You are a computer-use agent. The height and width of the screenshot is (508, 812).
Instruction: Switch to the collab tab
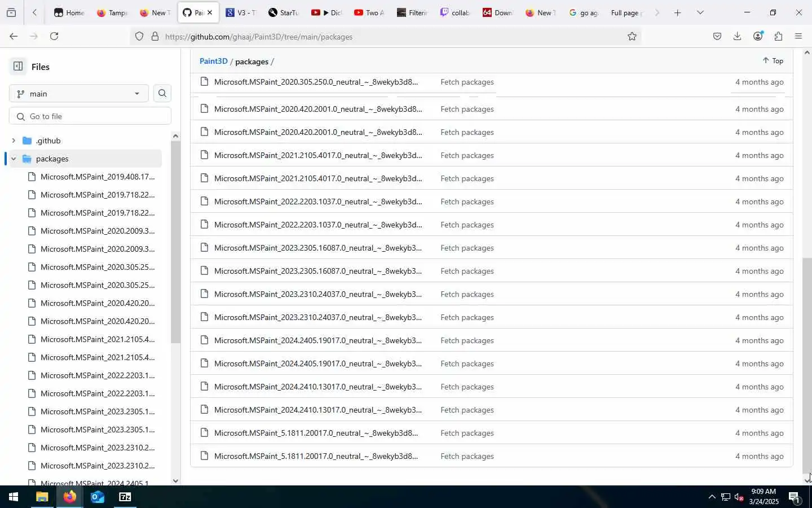[454, 12]
